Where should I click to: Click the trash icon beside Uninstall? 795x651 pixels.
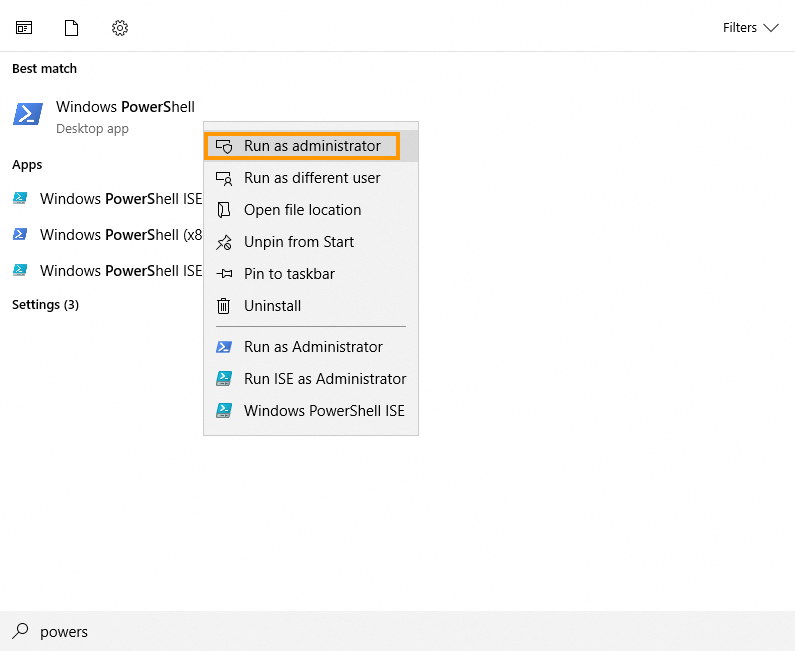click(x=223, y=306)
